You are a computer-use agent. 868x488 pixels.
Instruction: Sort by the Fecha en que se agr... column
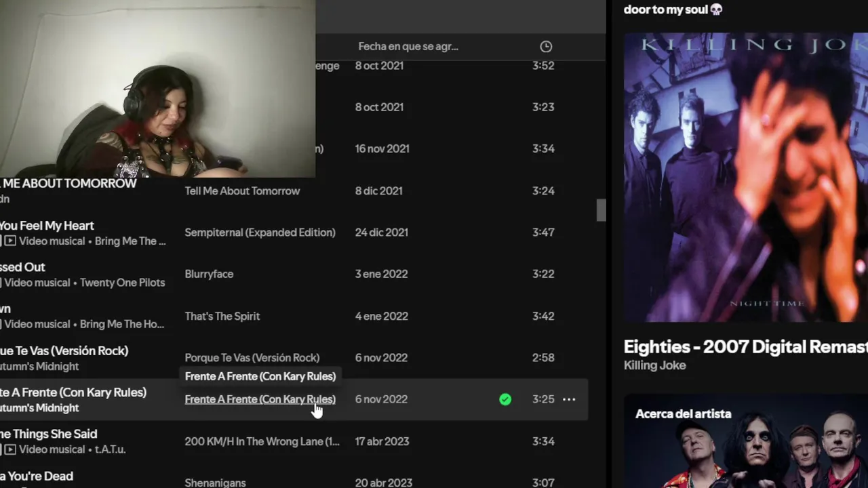(x=408, y=47)
